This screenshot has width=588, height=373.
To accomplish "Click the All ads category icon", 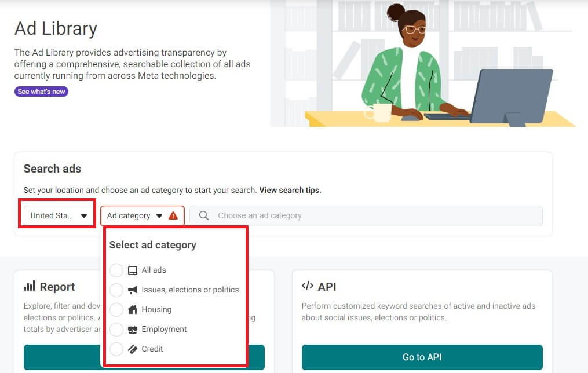I will point(133,270).
